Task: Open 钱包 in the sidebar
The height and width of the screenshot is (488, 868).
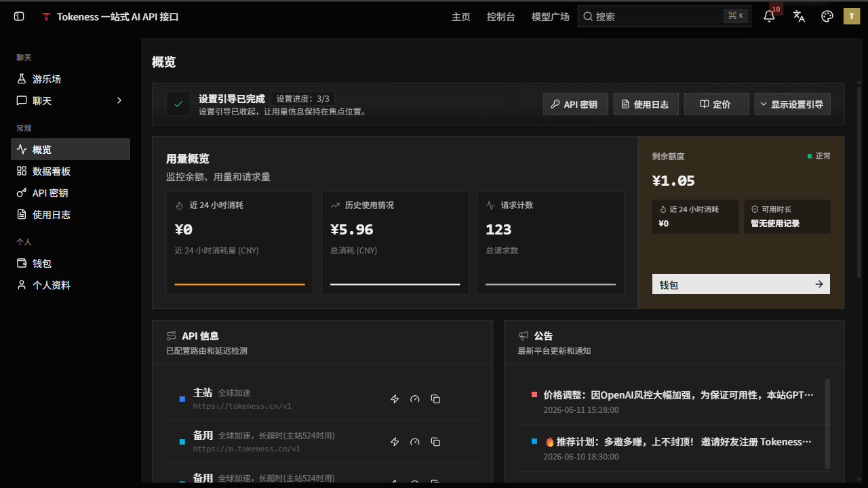Action: pos(71,264)
